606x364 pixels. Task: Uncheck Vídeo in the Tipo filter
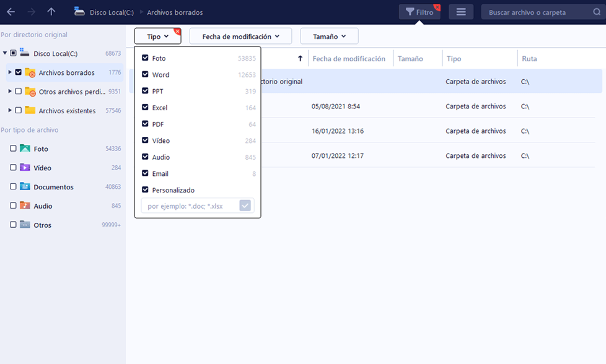[146, 140]
